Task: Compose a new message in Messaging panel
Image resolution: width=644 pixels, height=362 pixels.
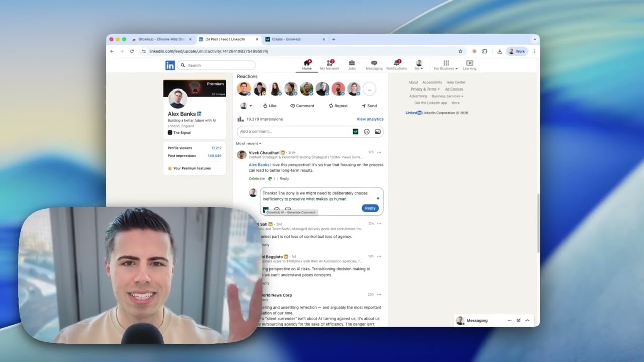Action: 518,320
